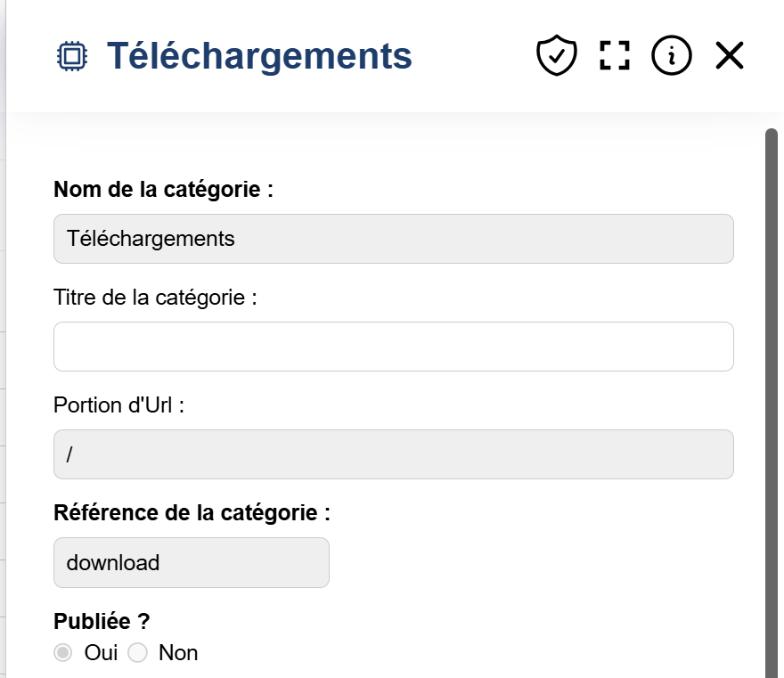This screenshot has height=678, width=784.
Task: Click the Téléchargements dialog title text
Action: (x=258, y=55)
